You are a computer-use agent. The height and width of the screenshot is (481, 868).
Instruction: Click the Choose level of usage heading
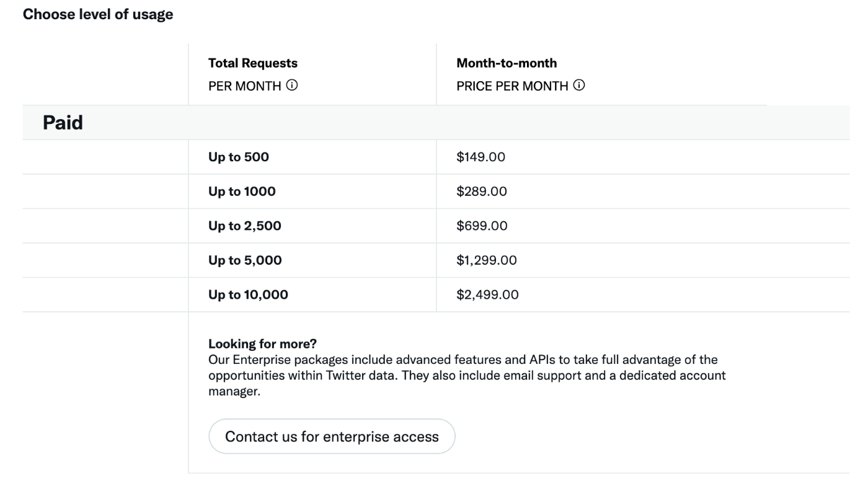coord(98,15)
